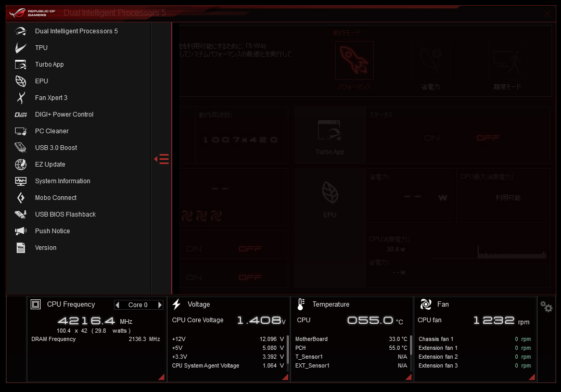Open the DIGI+ Power Control menu entry
Image resolution: width=561 pixels, height=392 pixels.
coord(64,114)
